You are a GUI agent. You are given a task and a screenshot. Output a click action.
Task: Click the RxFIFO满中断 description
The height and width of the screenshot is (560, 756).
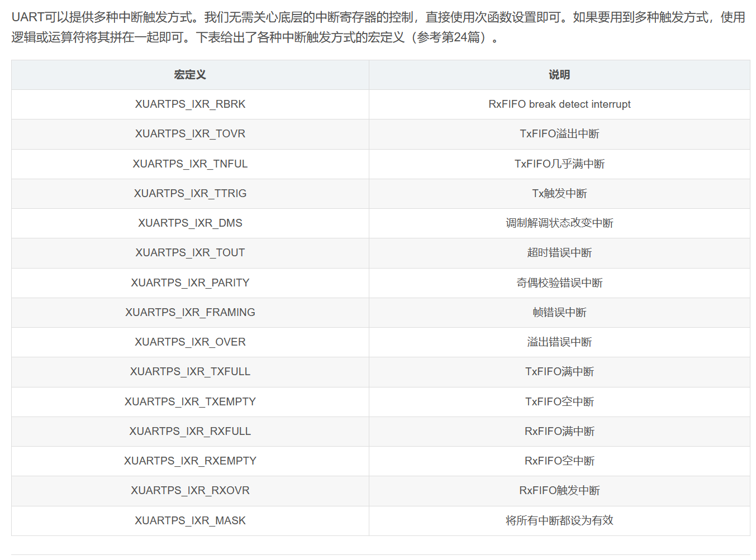pyautogui.click(x=559, y=432)
